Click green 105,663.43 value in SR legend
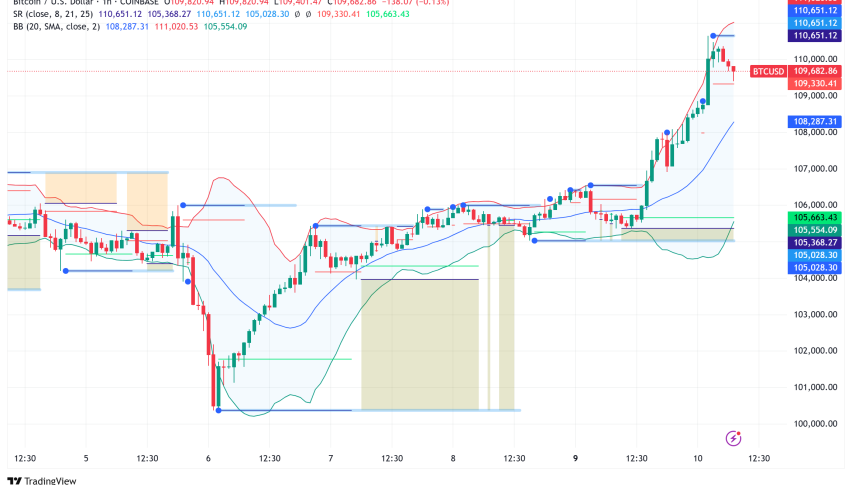Image resolution: width=852 pixels, height=485 pixels. 388,14
